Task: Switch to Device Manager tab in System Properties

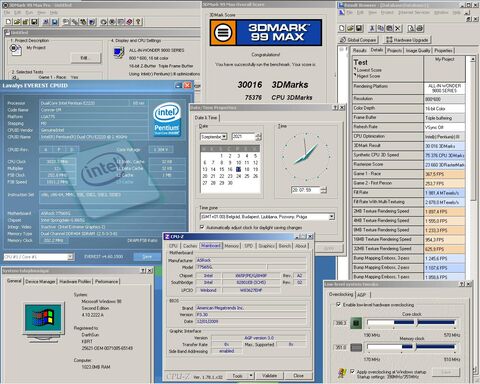Action: pyautogui.click(x=40, y=281)
